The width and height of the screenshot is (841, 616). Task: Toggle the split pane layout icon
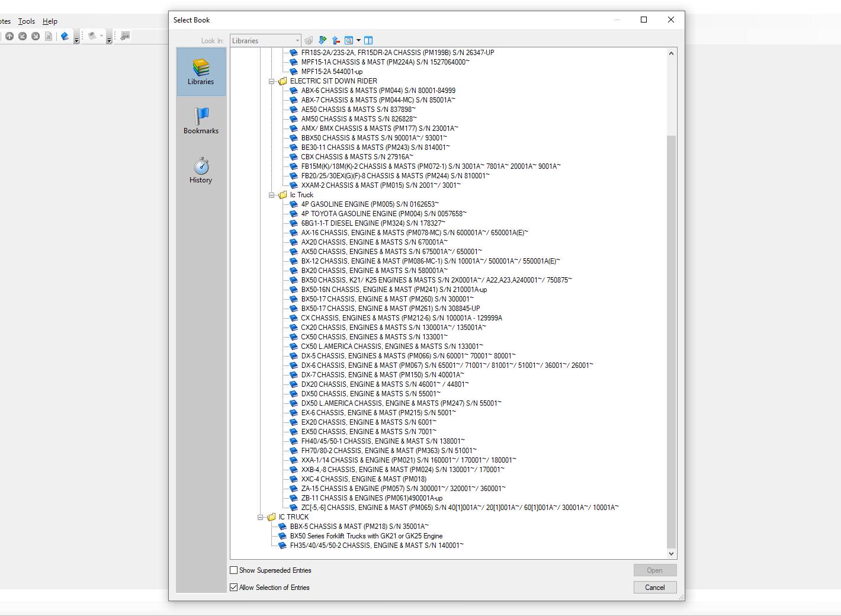(x=368, y=40)
